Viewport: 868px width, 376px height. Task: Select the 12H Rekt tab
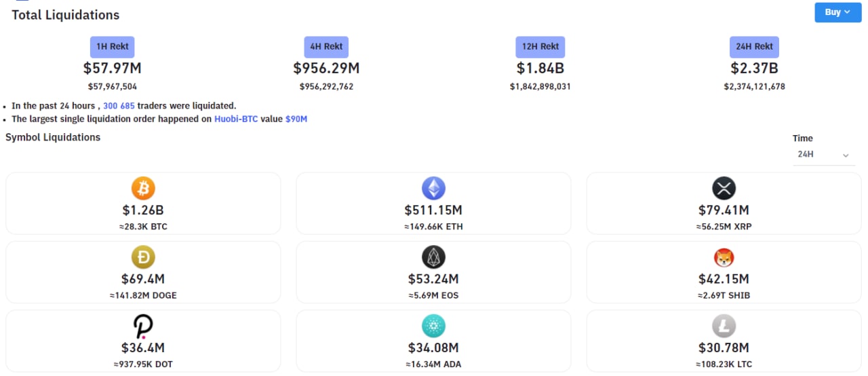coord(540,47)
